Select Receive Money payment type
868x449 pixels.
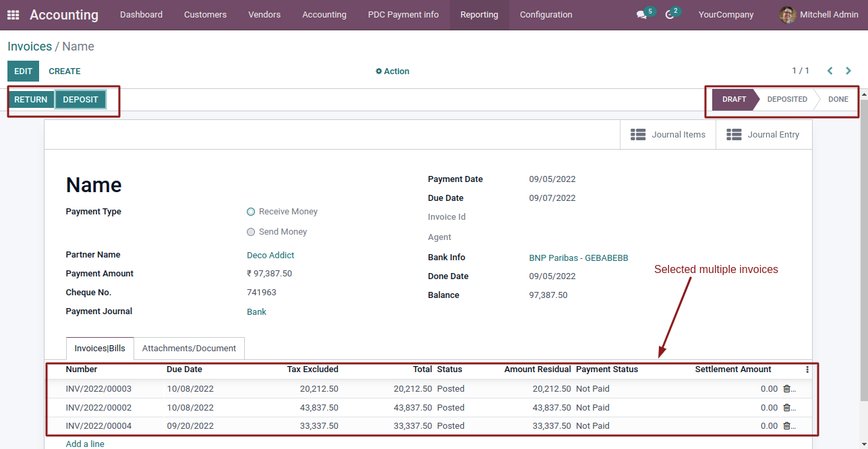coord(251,212)
